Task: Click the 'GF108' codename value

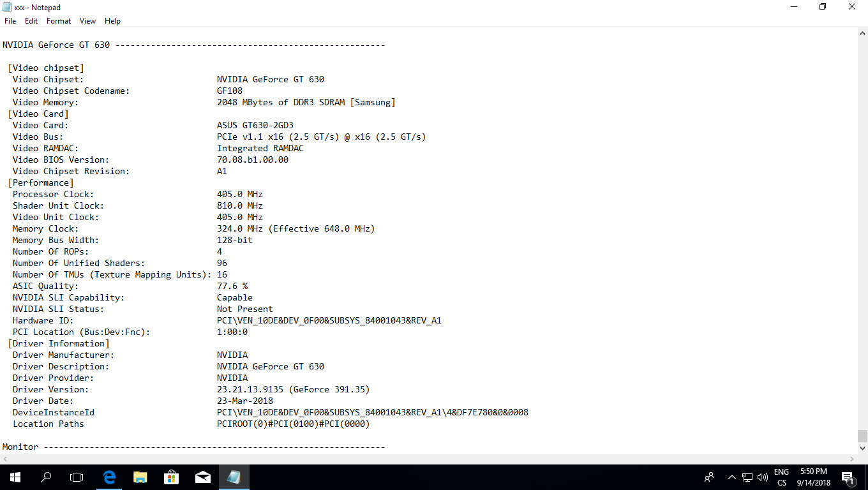Action: 230,91
